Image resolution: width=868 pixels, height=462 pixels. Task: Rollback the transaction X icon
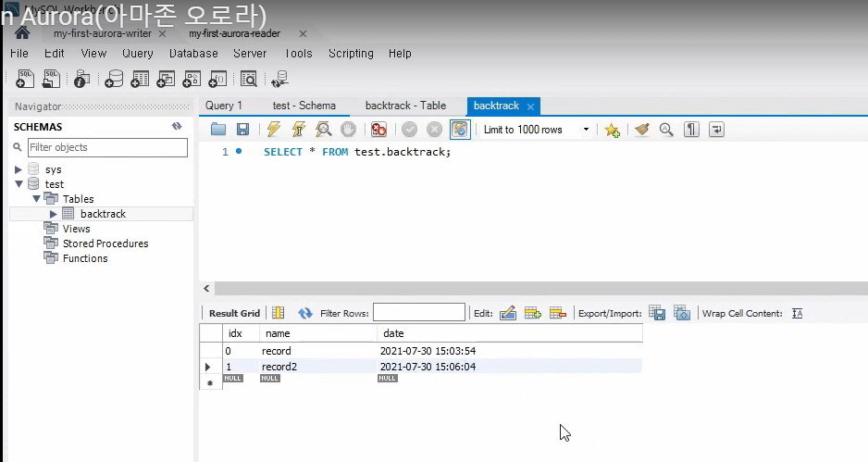pyautogui.click(x=435, y=130)
